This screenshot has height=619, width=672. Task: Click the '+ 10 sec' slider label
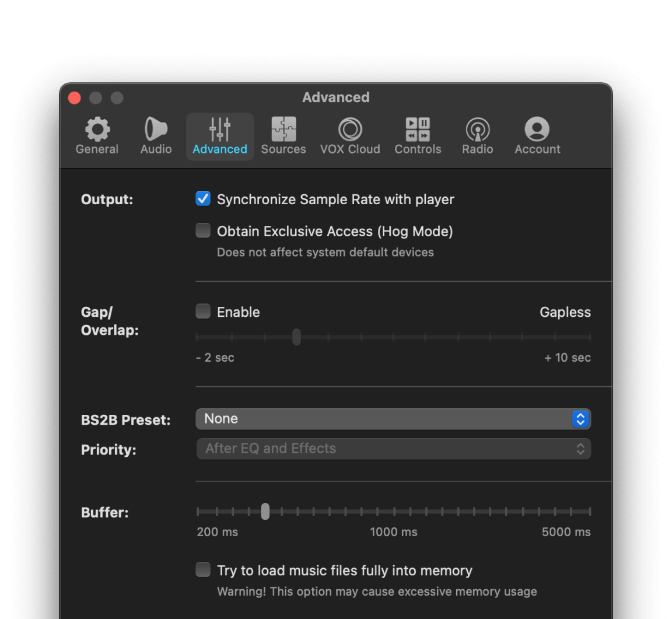point(568,358)
